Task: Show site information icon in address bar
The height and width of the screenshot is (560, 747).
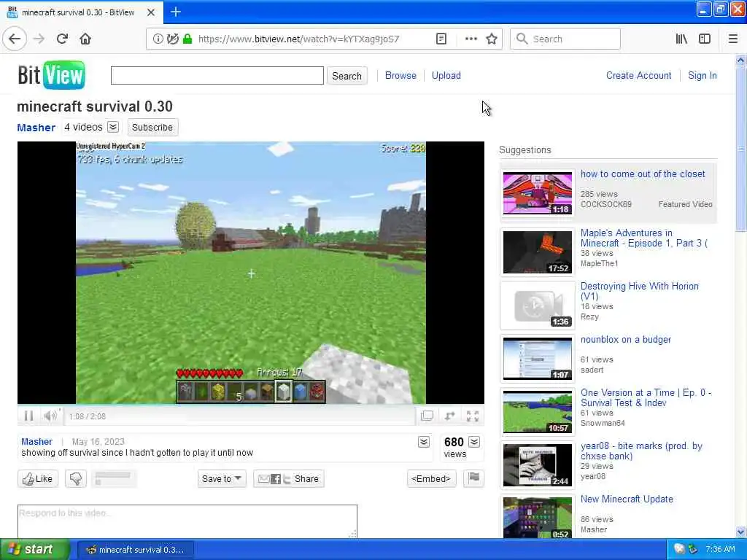Action: tap(158, 39)
